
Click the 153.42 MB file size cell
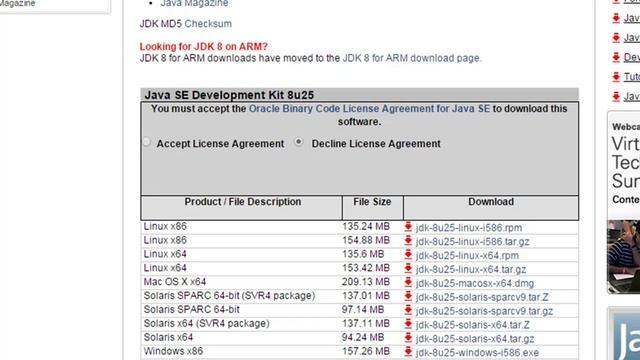point(366,268)
